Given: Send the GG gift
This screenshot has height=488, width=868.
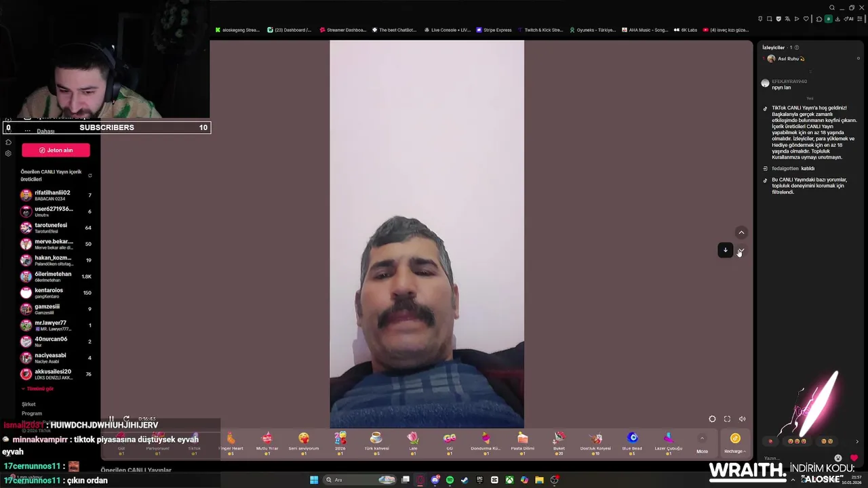Looking at the screenshot, I should tap(450, 443).
